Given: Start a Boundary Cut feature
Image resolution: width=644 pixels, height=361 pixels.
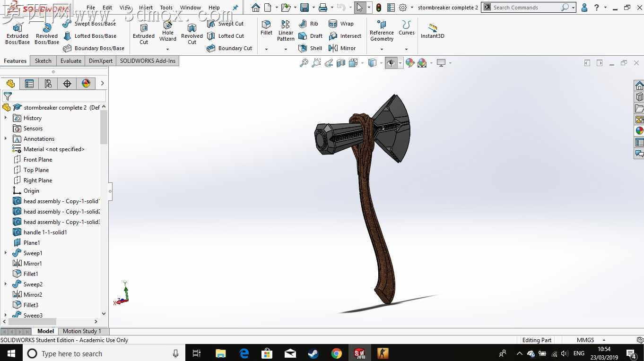Looking at the screenshot, I should tap(229, 48).
